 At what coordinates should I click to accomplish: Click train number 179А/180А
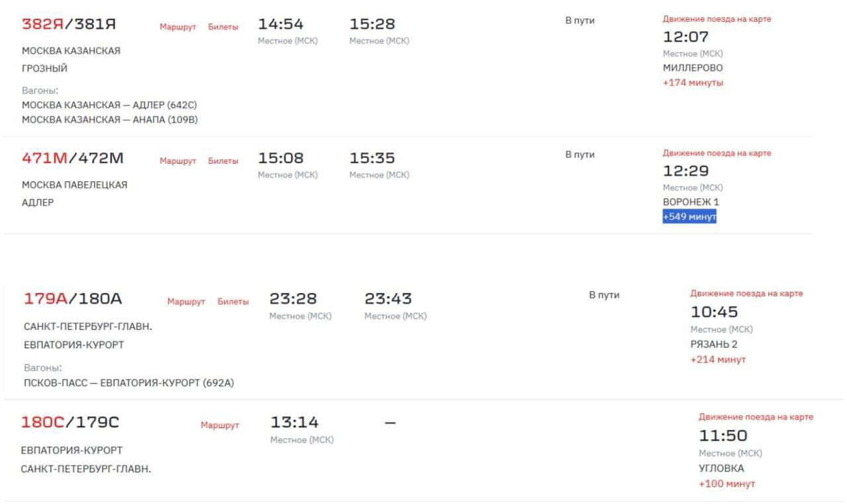73,299
